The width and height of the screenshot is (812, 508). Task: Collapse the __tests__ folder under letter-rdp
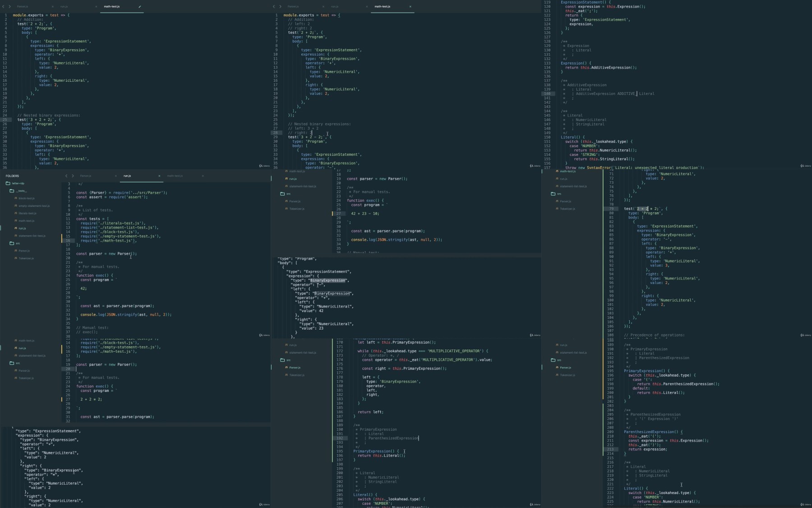pyautogui.click(x=12, y=191)
